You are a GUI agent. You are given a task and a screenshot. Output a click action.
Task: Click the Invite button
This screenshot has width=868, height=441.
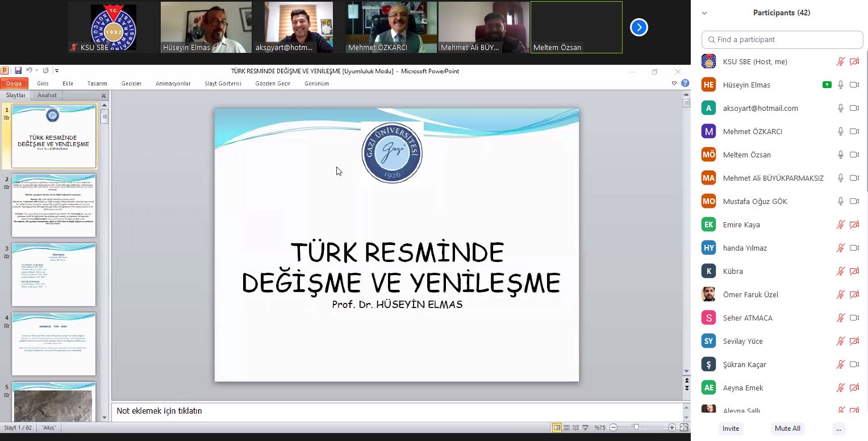[731, 428]
